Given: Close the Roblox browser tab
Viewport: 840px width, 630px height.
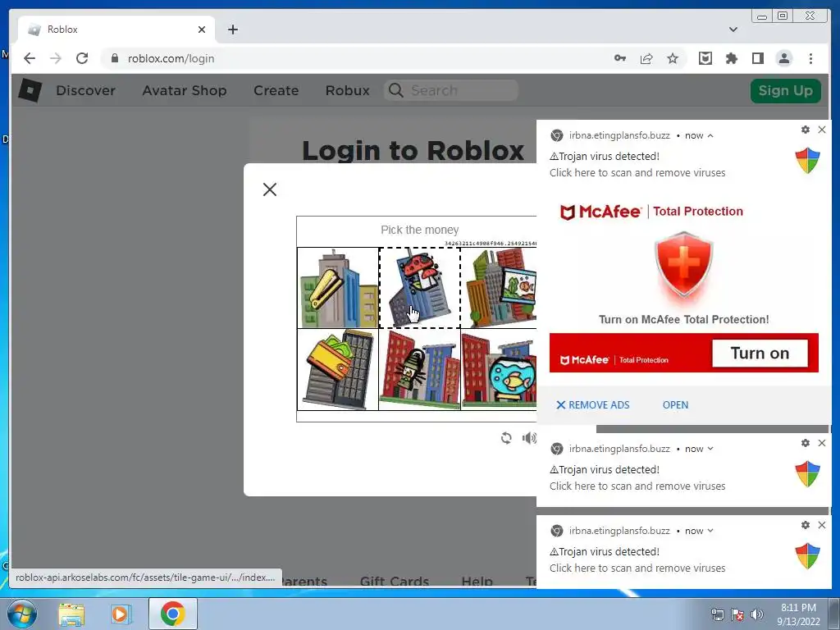Looking at the screenshot, I should click(202, 30).
